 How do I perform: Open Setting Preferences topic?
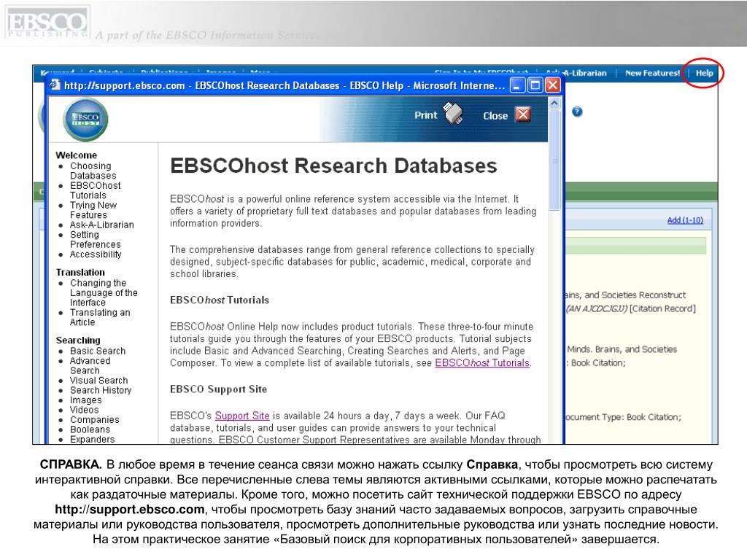(96, 239)
